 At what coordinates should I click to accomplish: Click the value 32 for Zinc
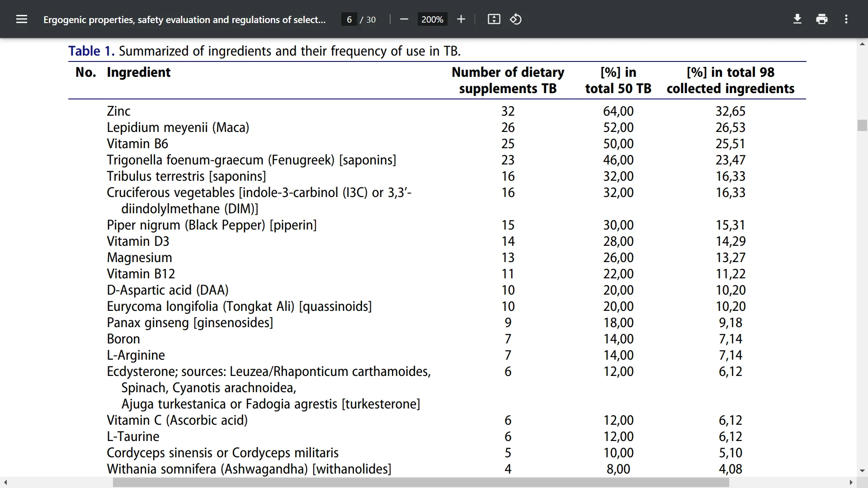point(508,111)
